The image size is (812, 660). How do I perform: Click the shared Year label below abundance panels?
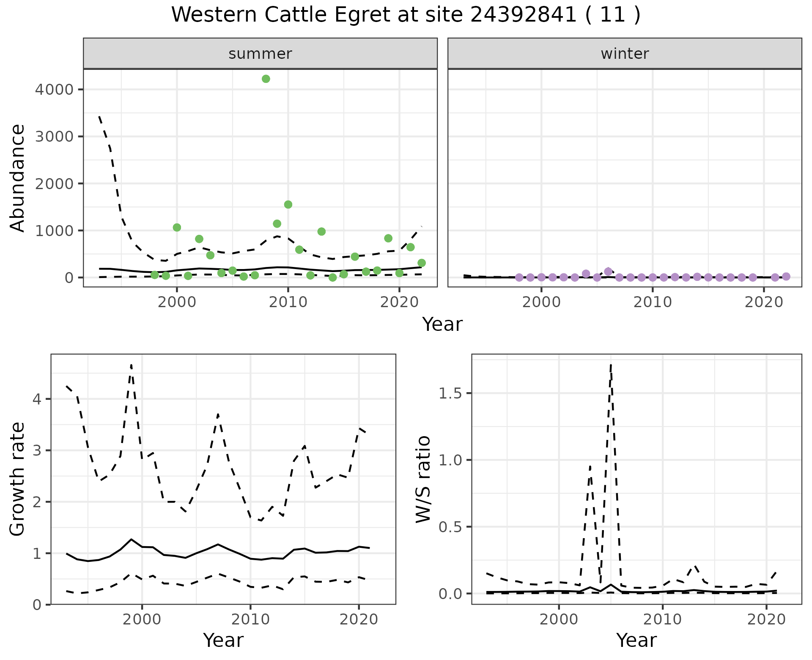[x=442, y=324]
